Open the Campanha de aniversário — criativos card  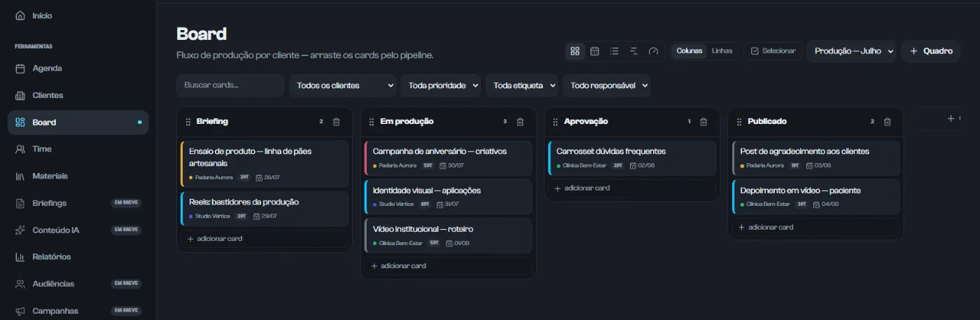coord(448,158)
